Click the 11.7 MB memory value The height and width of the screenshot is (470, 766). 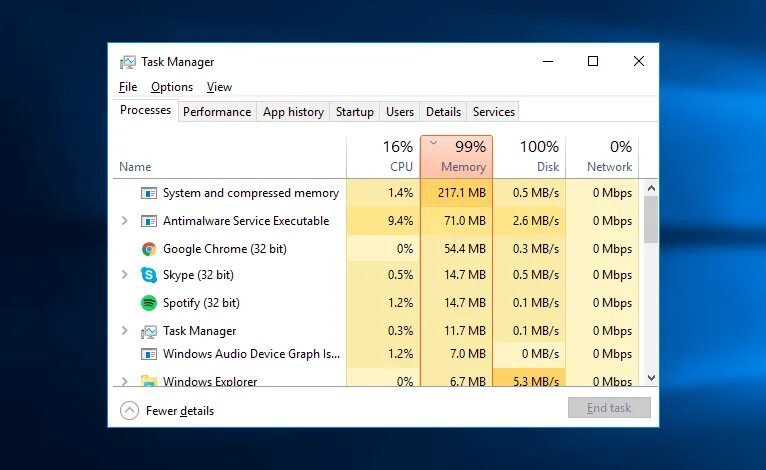(465, 331)
